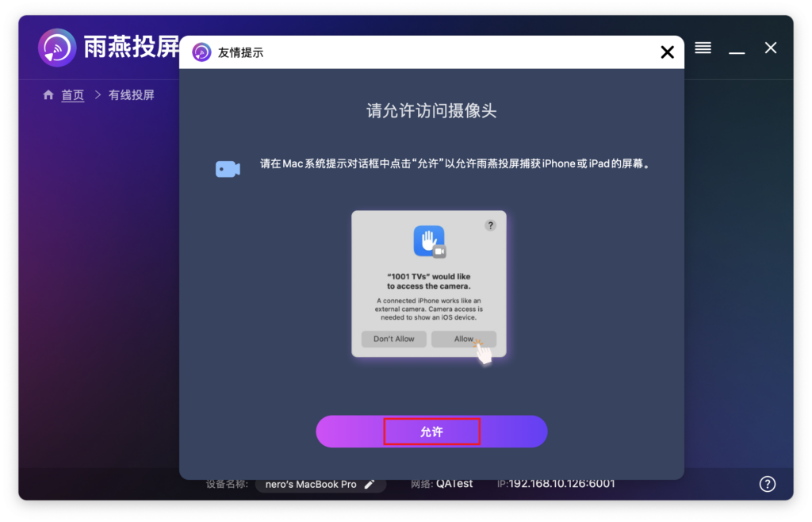Close the main 雨燕投屏 window
This screenshot has height=522, width=812.
(x=770, y=48)
